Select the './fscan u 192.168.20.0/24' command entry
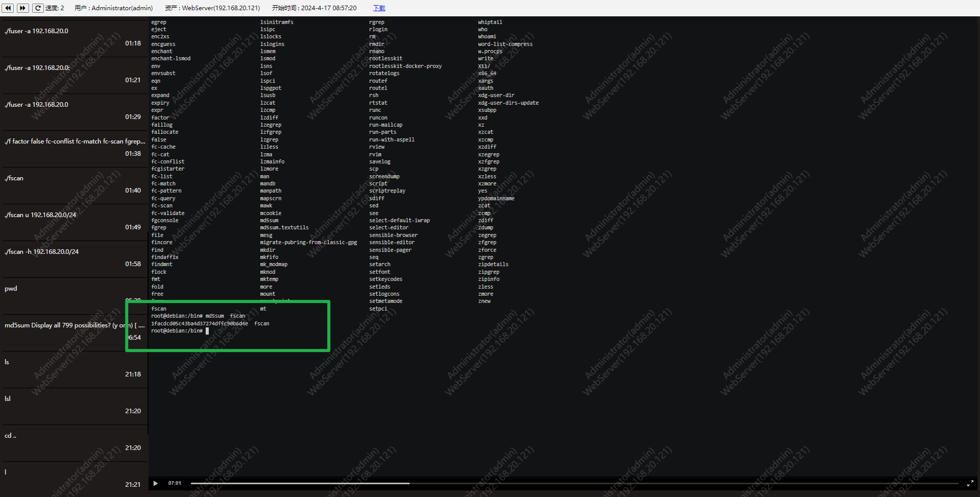The height and width of the screenshot is (497, 980). [x=74, y=221]
